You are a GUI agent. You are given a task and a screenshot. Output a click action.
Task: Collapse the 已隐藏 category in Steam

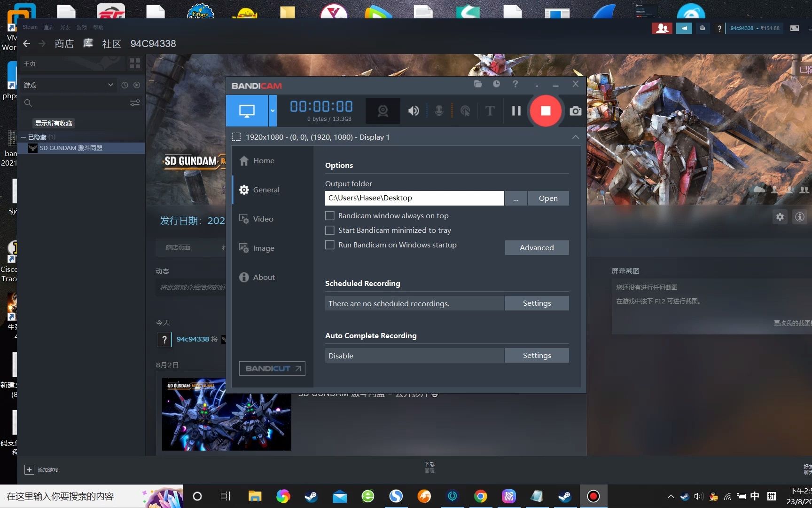(x=23, y=137)
